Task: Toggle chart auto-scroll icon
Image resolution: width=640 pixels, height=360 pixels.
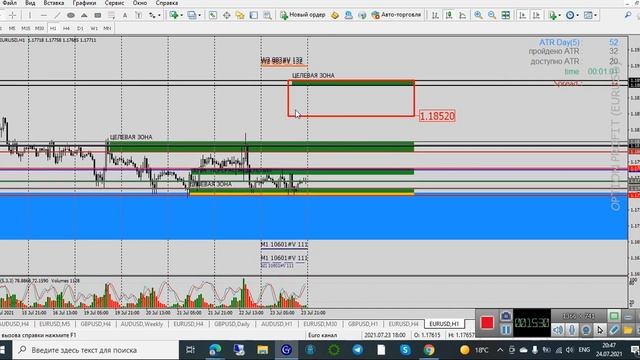Action: (522, 15)
